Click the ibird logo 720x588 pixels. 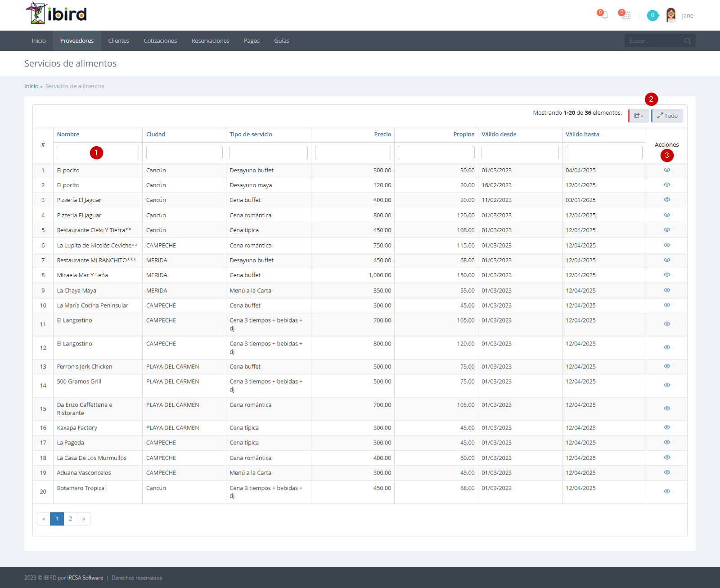pos(56,13)
